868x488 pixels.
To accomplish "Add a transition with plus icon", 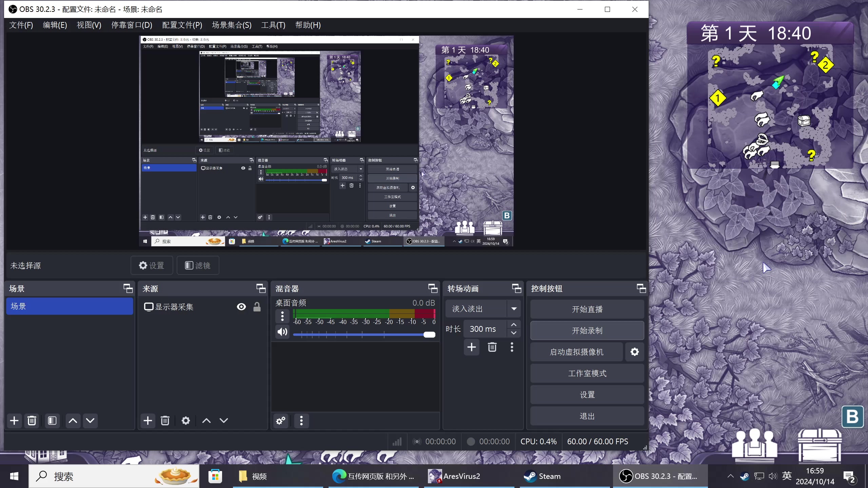I will point(472,347).
